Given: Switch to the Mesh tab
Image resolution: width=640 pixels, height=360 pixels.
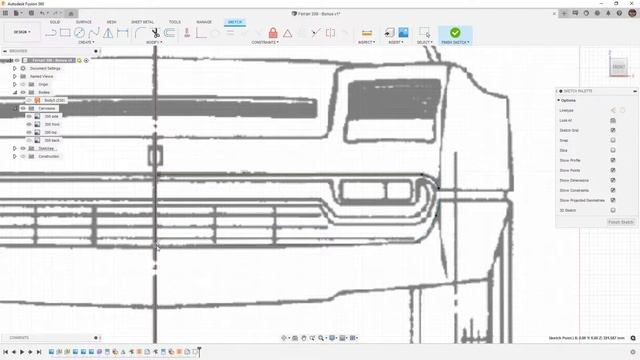Looking at the screenshot, I should pos(111,22).
